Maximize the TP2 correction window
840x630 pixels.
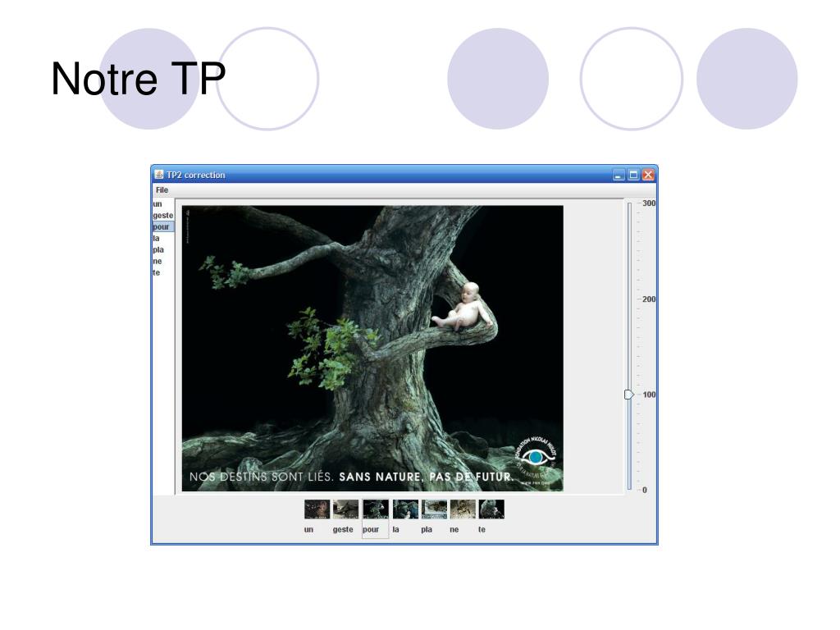coord(633,175)
